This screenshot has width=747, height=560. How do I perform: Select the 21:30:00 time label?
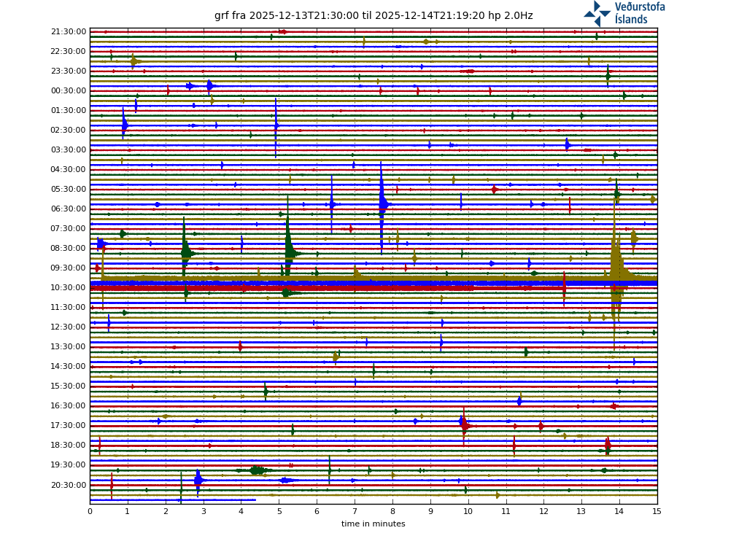pos(69,32)
